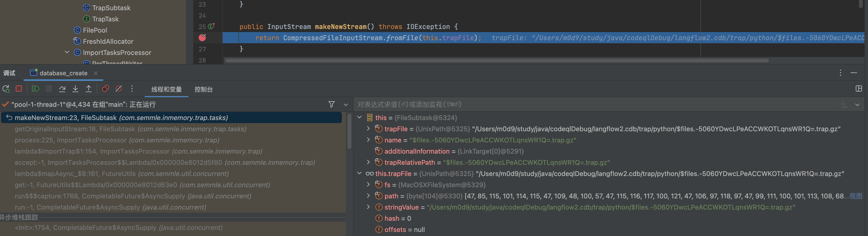Select the accept:-1 ImportTasksProcessor$$Lambda frame
The height and width of the screenshot is (236, 868).
click(173, 162)
